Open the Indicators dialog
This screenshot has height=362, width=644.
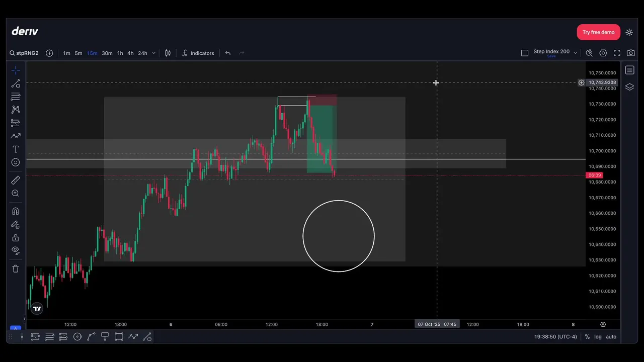pos(198,53)
